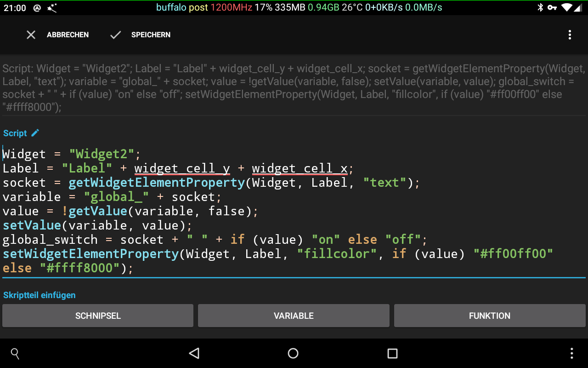Viewport: 588px width, 368px height.
Task: Tap getWidgetElementProperty function name
Action: pyautogui.click(x=157, y=183)
